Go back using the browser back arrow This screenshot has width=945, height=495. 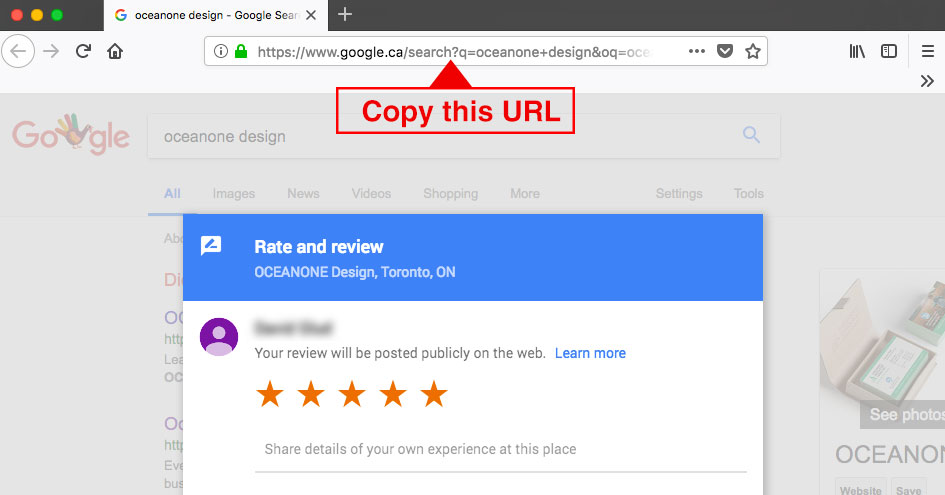[18, 51]
